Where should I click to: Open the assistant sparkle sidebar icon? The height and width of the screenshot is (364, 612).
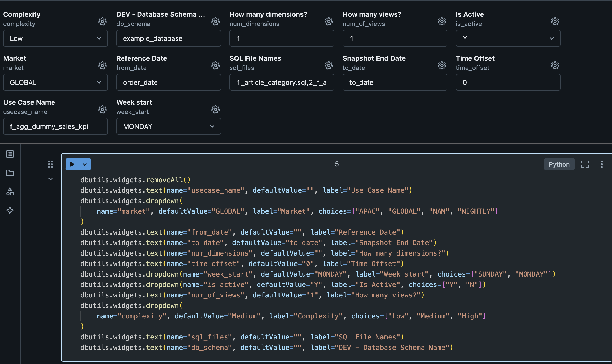point(10,210)
